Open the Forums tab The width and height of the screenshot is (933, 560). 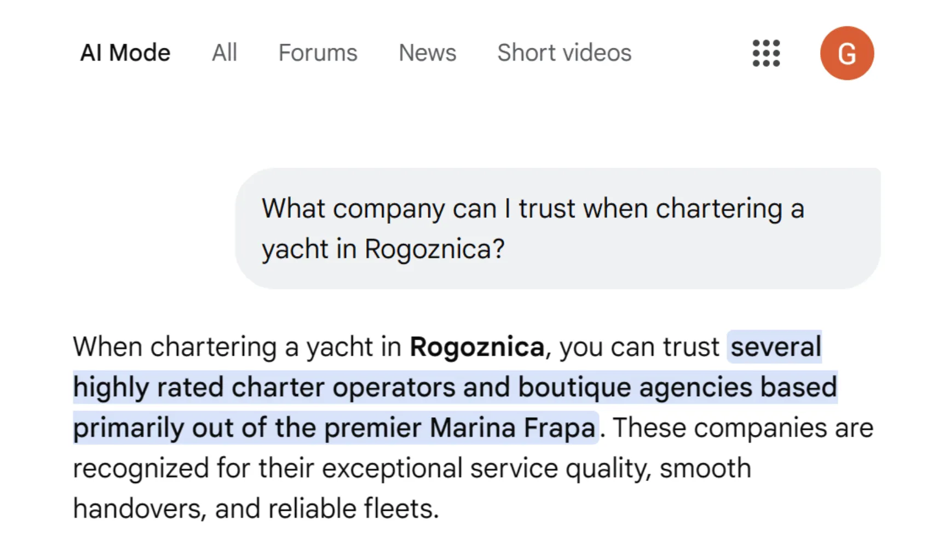[x=318, y=53]
